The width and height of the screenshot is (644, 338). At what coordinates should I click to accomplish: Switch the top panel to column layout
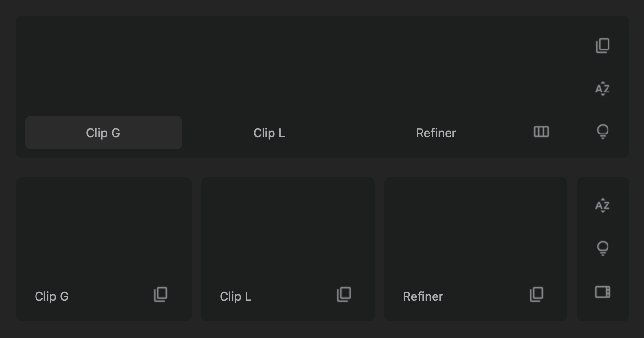coord(541,132)
